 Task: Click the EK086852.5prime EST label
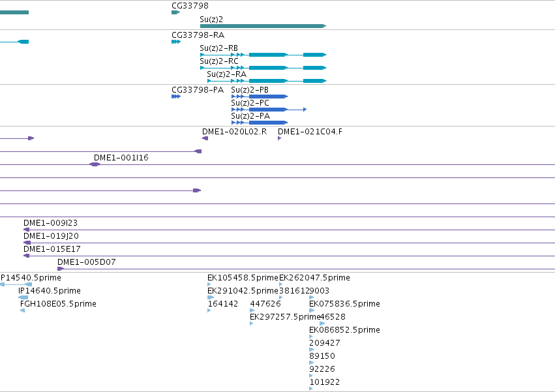click(x=345, y=331)
